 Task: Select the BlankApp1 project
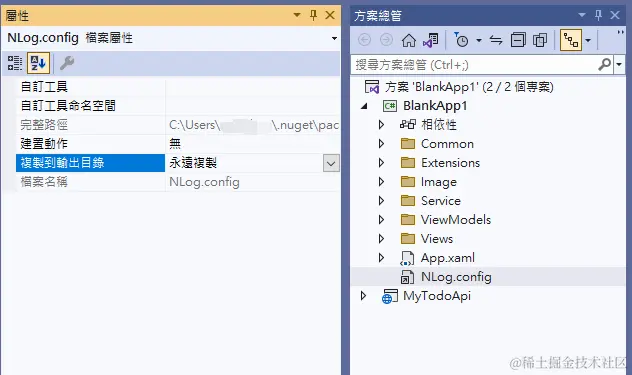(435, 106)
